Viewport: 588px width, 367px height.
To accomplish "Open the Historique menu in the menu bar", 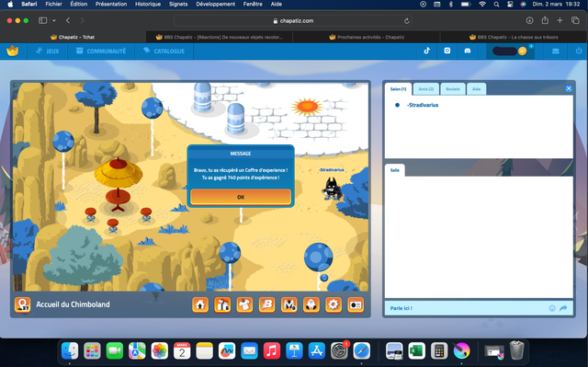I will pos(148,4).
